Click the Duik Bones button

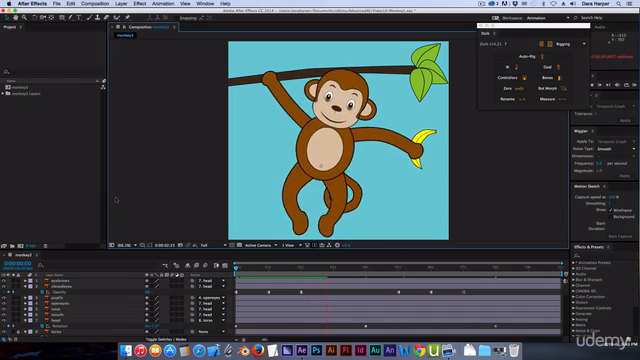pos(551,78)
